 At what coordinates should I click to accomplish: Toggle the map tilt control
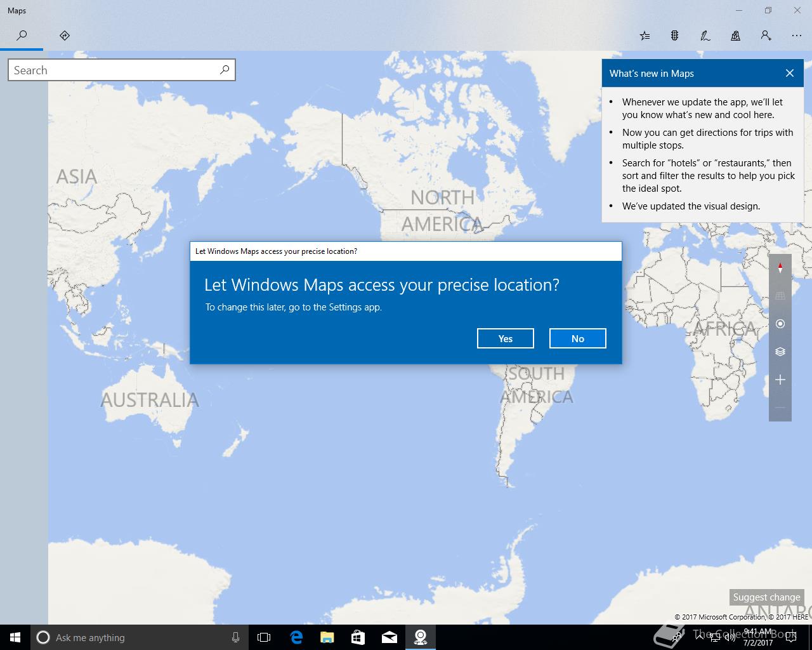click(x=780, y=296)
